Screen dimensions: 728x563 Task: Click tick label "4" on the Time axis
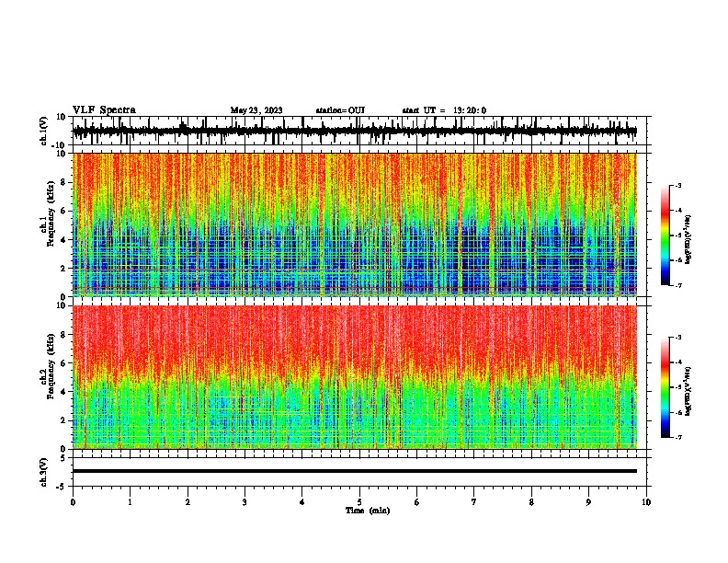(302, 502)
